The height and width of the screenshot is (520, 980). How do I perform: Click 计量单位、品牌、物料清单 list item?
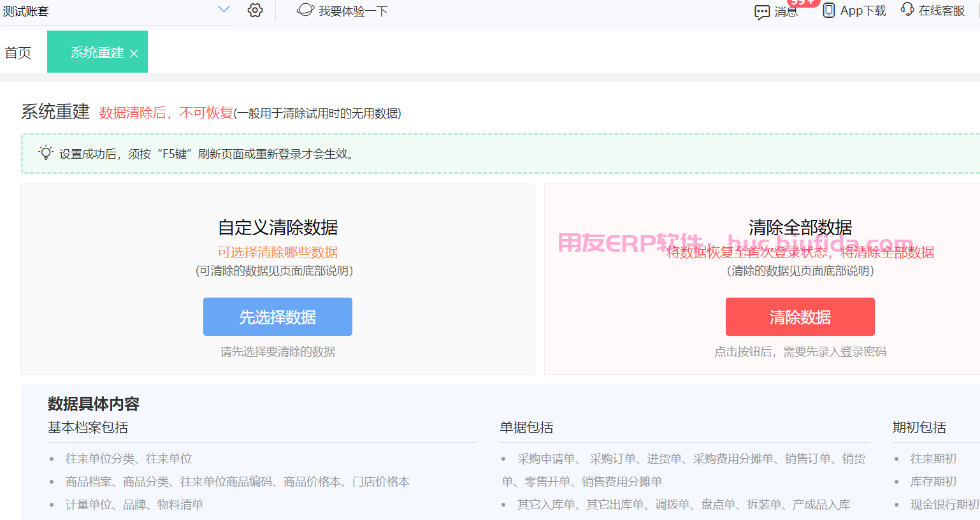click(134, 505)
